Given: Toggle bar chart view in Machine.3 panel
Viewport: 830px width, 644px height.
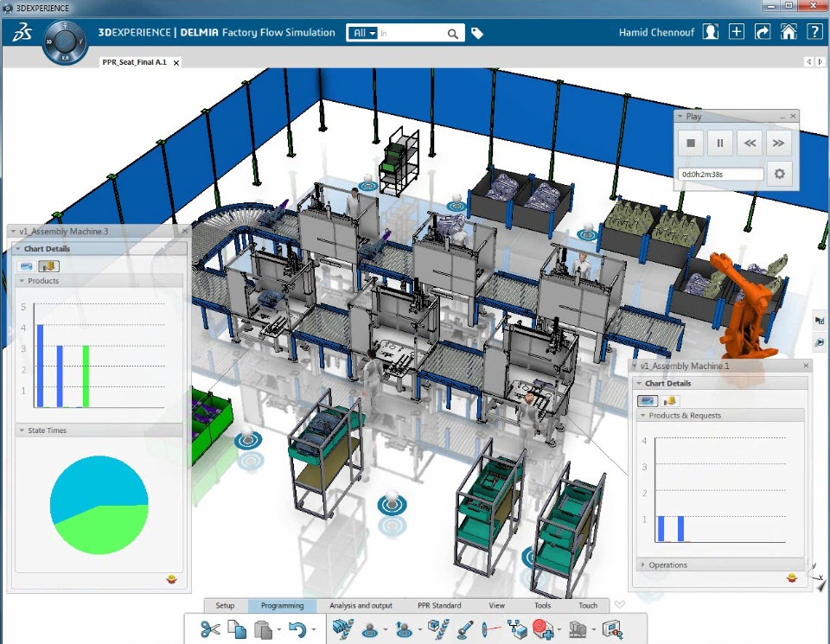Looking at the screenshot, I should pyautogui.click(x=48, y=266).
